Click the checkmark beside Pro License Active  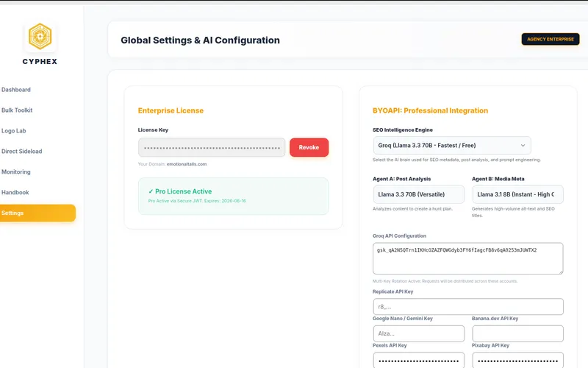coord(151,191)
